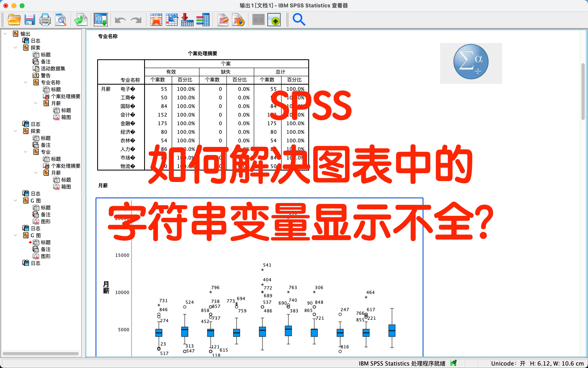Select 活动数据集 in the outline tree
Screen dimensions: 588x368
click(x=53, y=69)
